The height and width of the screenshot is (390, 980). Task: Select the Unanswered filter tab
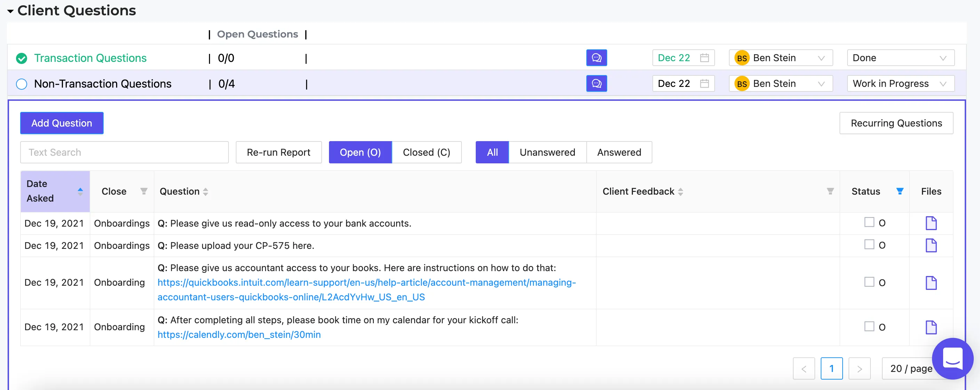click(x=547, y=153)
